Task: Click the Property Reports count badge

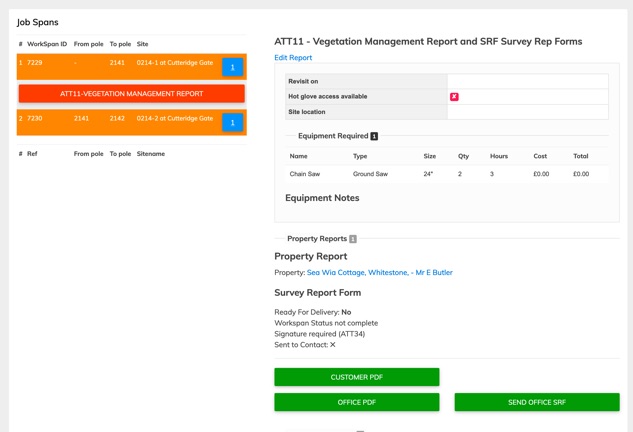Action: click(353, 239)
